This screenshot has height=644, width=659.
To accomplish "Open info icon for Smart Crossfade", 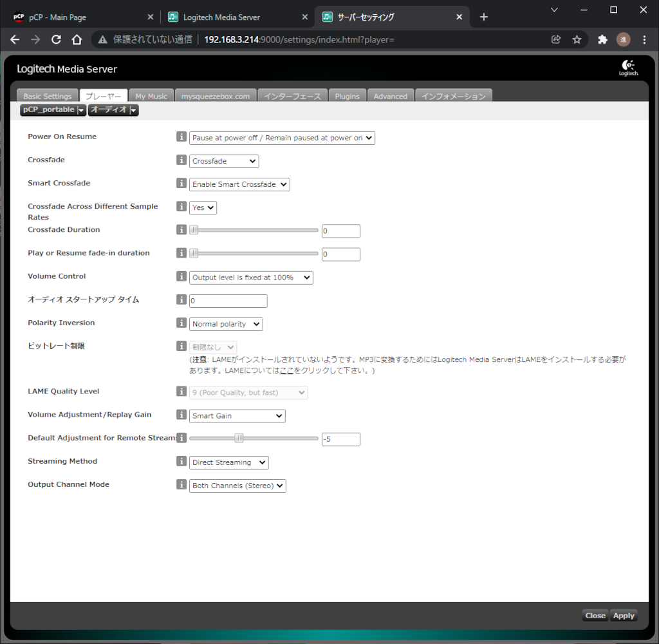I will click(181, 183).
